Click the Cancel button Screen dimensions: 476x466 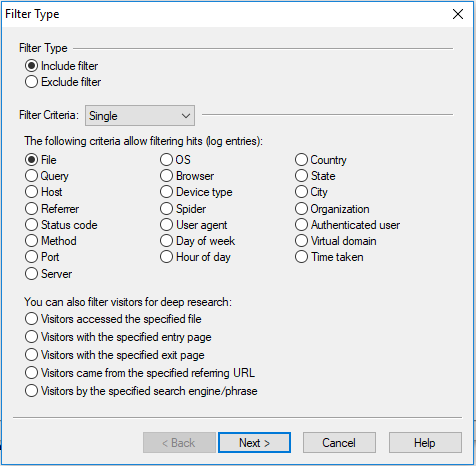339,443
